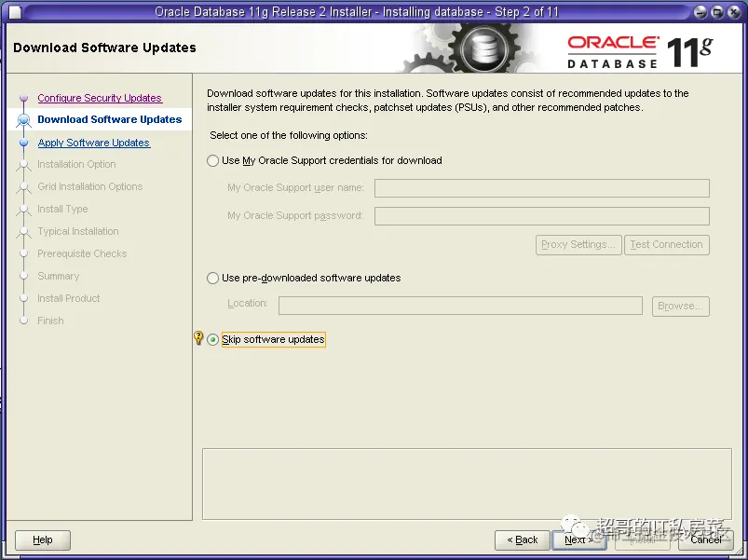Click Summary step in sidebar

coord(59,276)
